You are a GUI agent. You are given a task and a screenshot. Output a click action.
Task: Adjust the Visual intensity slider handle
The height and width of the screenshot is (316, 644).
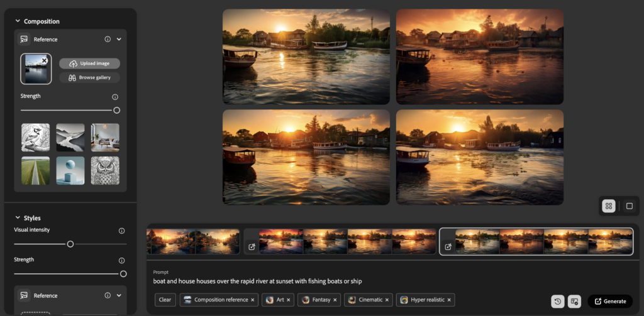coord(70,244)
